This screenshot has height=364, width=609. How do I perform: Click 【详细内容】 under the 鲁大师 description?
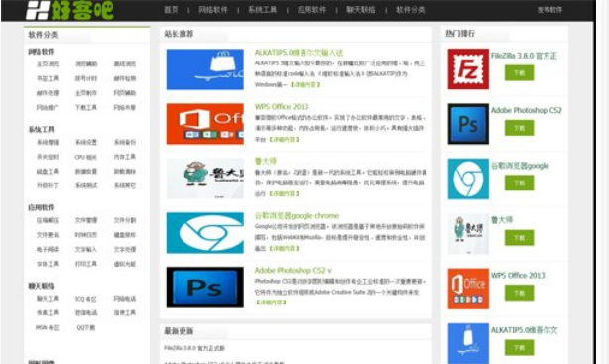[284, 193]
